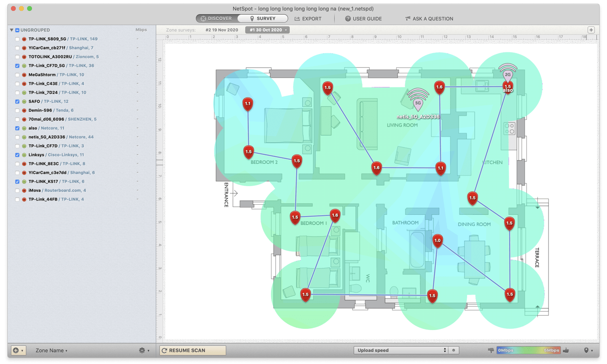Select 70mai_d06_6096 network row

pyautogui.click(x=82, y=119)
